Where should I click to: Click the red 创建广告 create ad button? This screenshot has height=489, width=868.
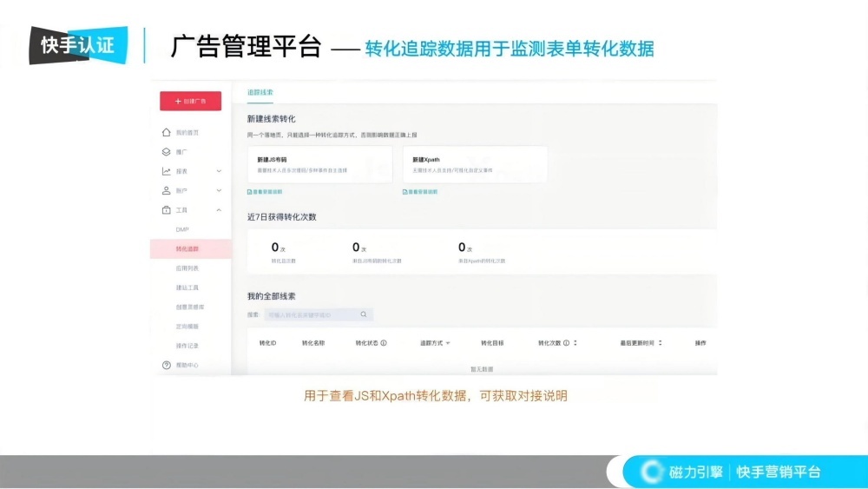pyautogui.click(x=190, y=102)
